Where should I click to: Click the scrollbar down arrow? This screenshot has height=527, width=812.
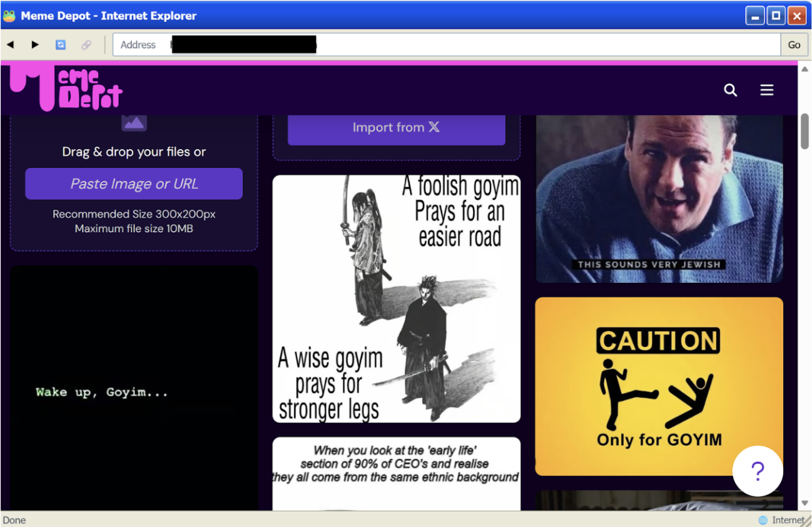point(804,503)
